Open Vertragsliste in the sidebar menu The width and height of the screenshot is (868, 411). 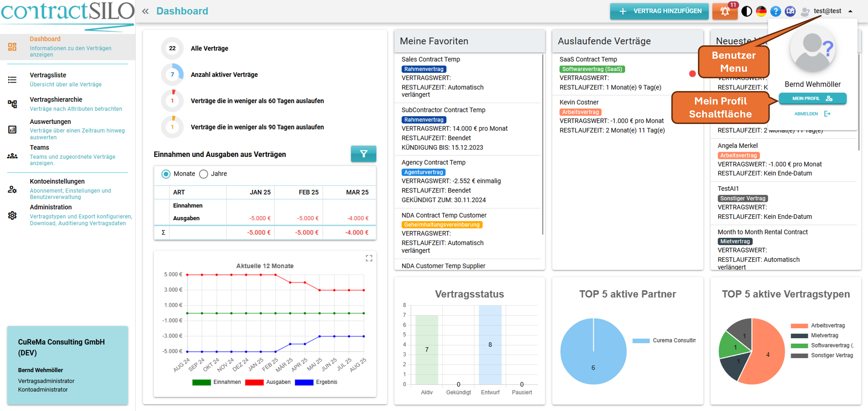pos(48,75)
